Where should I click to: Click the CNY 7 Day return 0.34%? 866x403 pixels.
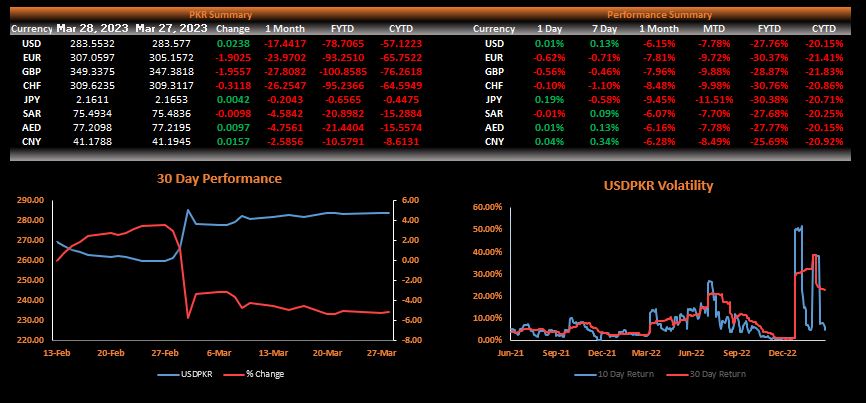click(603, 142)
